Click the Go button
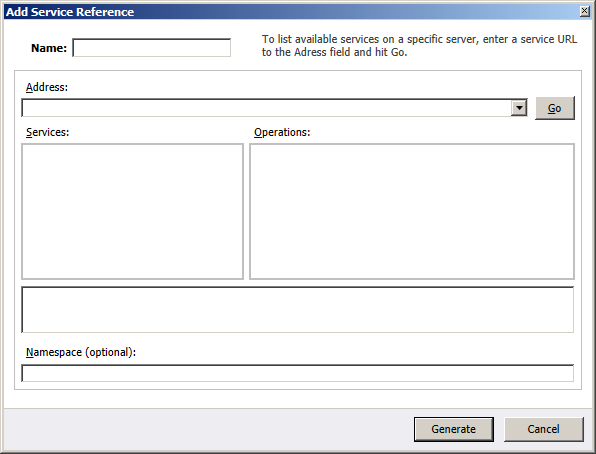Screen dimensions: 596x454 (x=555, y=108)
